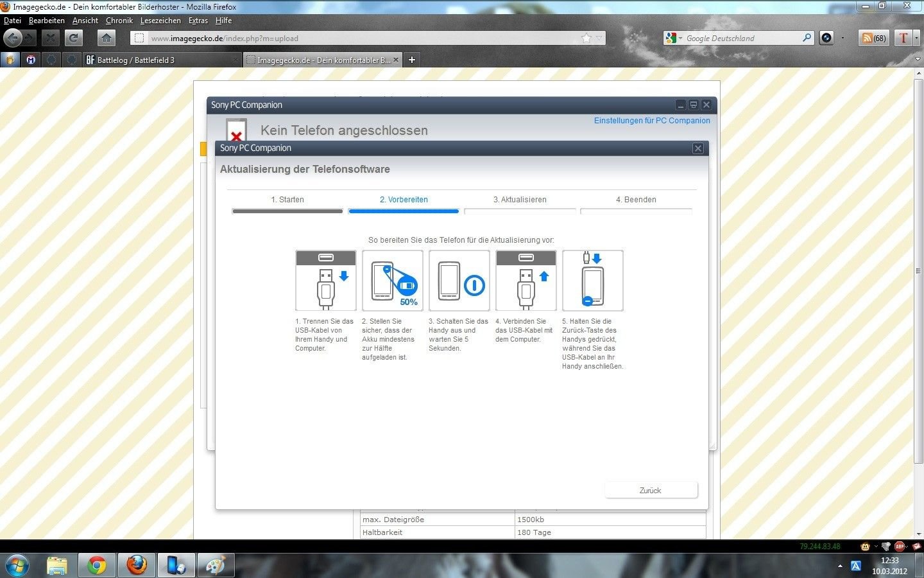
Task: Click the taskbar clock showing 12:33
Action: (890, 561)
